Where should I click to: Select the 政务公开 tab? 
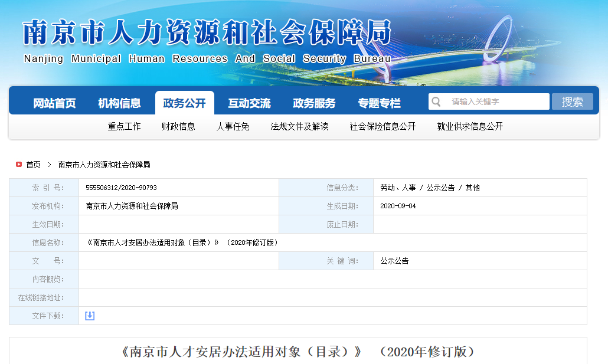point(185,103)
